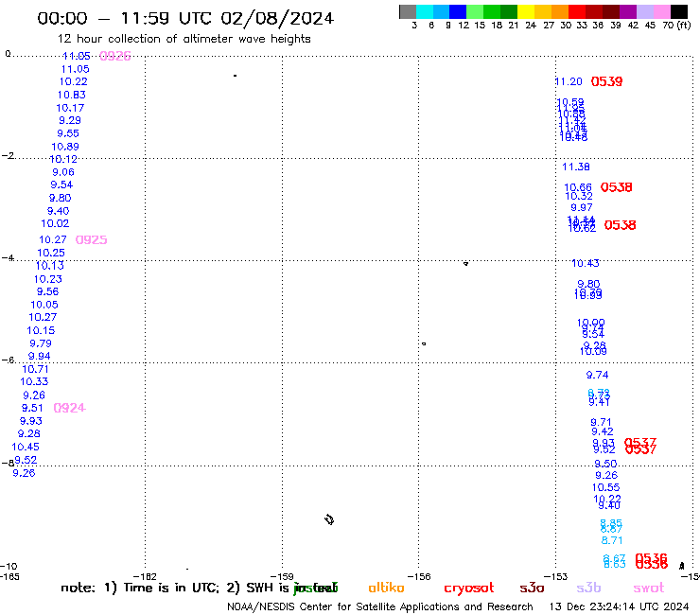The height and width of the screenshot is (615, 700).
Task: Click the 10.02 wave height value
Action: (55, 223)
